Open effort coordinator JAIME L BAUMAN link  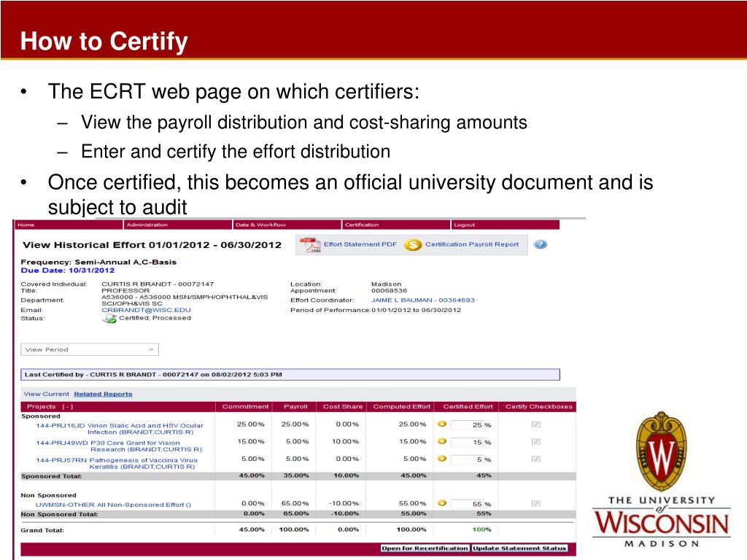tap(422, 300)
